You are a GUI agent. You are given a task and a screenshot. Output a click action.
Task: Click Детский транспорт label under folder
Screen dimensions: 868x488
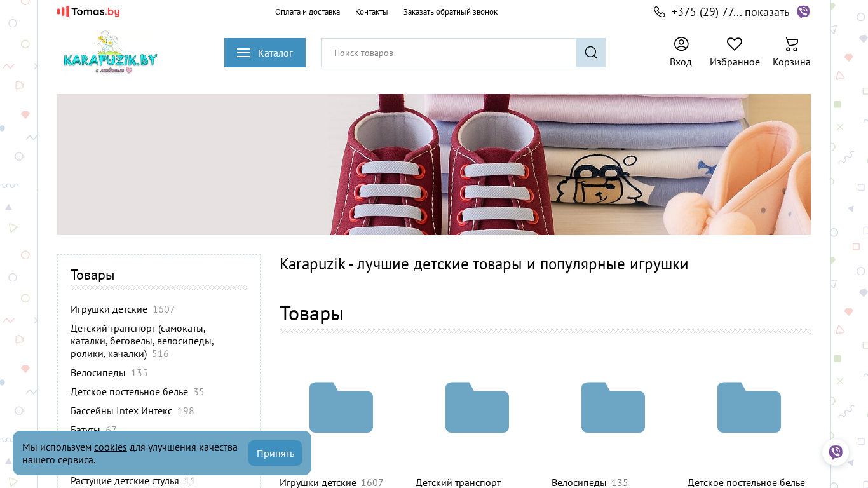point(458,482)
